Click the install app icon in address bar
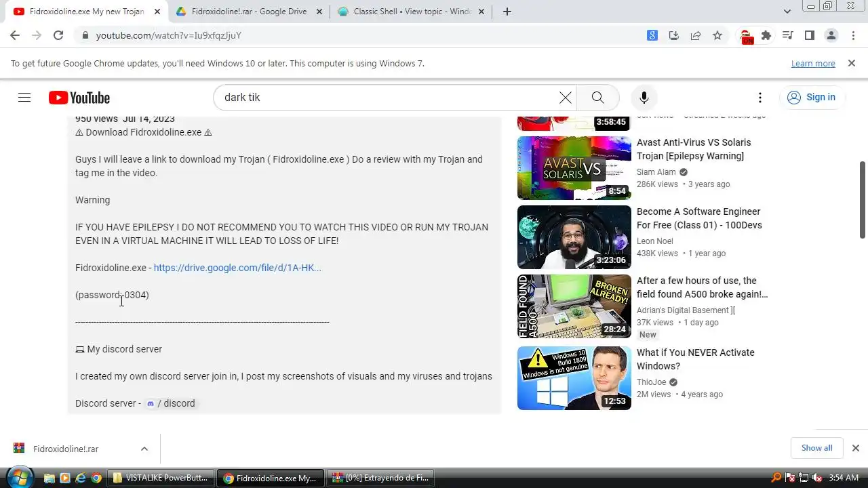868x488 pixels. (x=674, y=35)
